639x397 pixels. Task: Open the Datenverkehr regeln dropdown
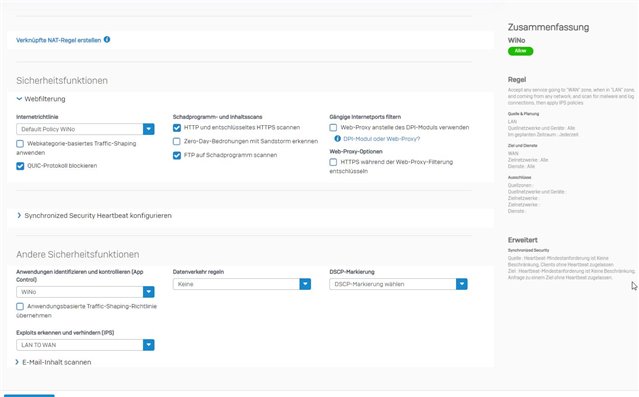pos(242,284)
